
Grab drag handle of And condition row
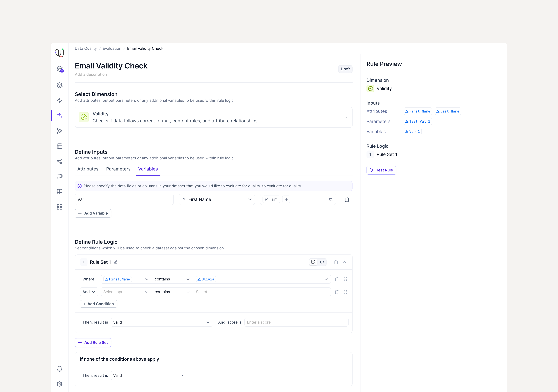(346, 292)
